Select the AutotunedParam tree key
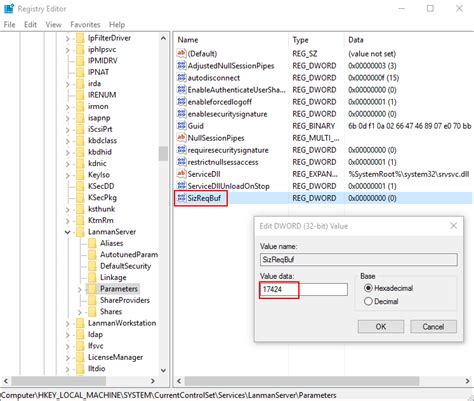 [129, 255]
